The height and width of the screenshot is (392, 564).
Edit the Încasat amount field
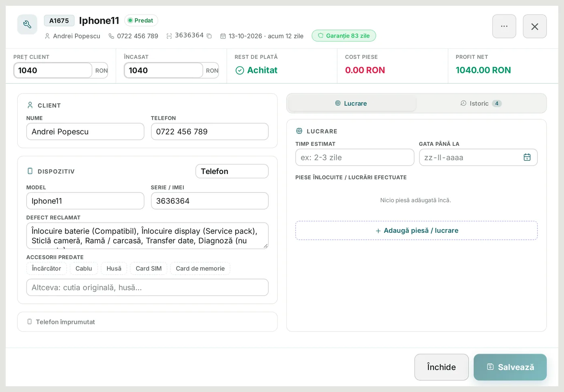(163, 71)
